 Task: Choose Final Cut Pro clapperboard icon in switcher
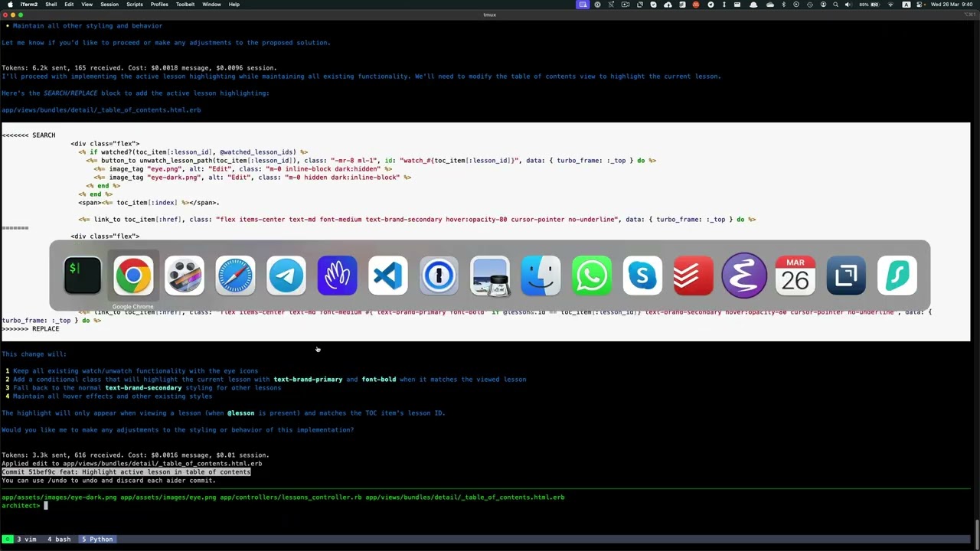click(x=185, y=275)
